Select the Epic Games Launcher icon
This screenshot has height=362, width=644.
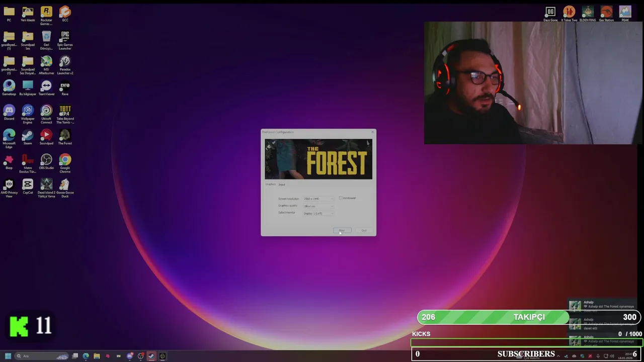(65, 40)
